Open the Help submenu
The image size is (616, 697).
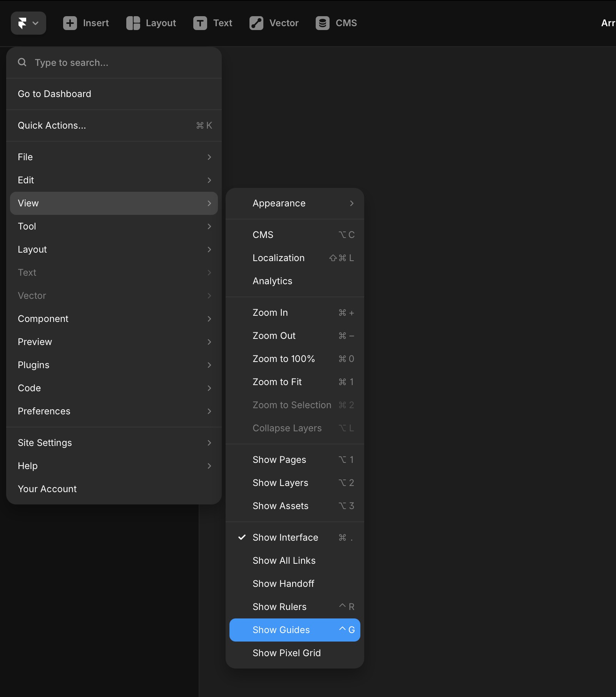[114, 466]
